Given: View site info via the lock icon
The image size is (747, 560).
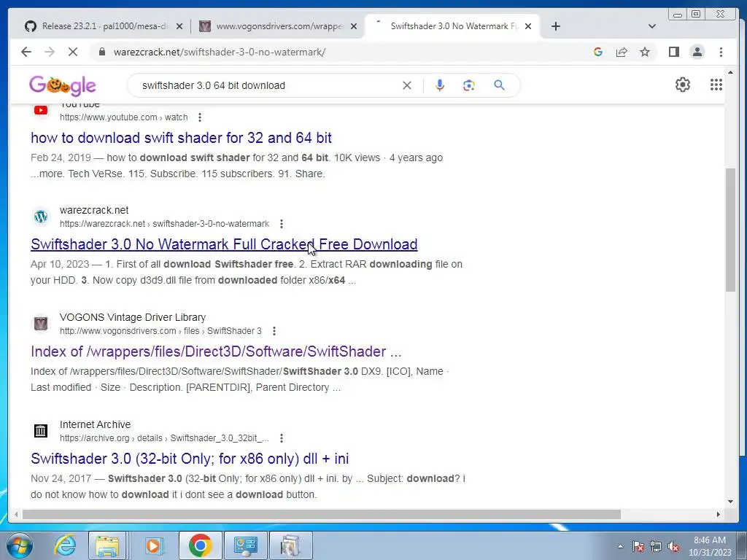Looking at the screenshot, I should click(x=101, y=52).
